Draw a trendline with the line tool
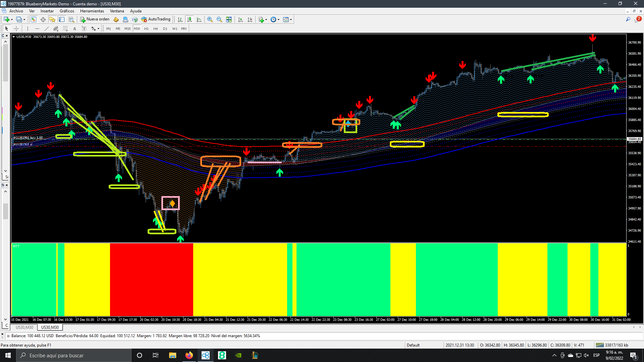This screenshot has width=644, height=362. (x=47, y=29)
